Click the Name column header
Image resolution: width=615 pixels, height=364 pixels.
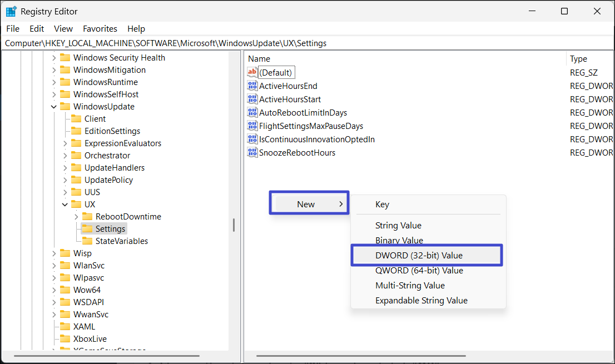tap(259, 59)
